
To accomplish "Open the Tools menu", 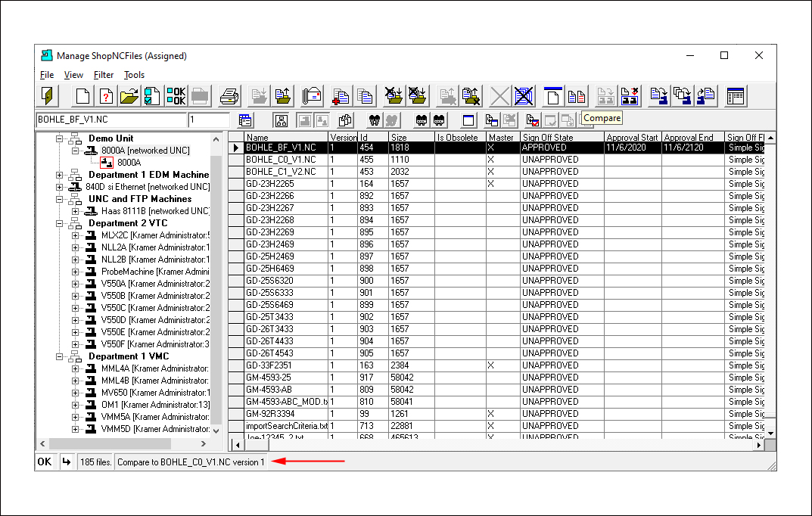I will (134, 75).
